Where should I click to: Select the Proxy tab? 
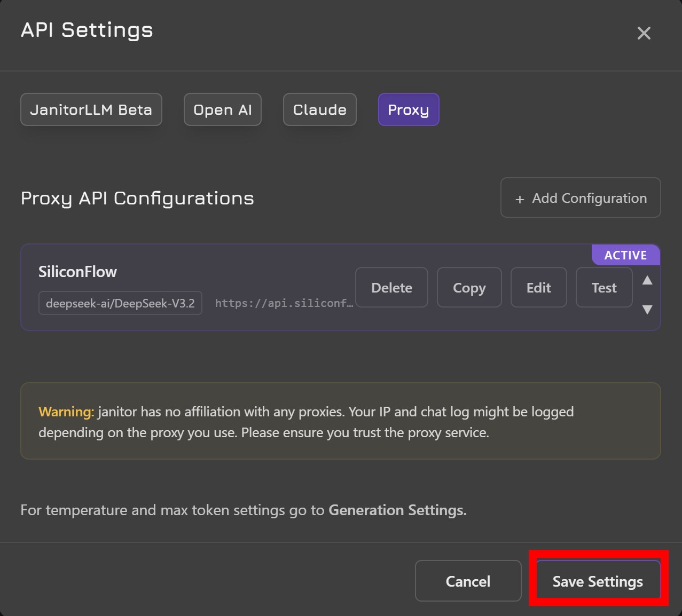click(409, 109)
